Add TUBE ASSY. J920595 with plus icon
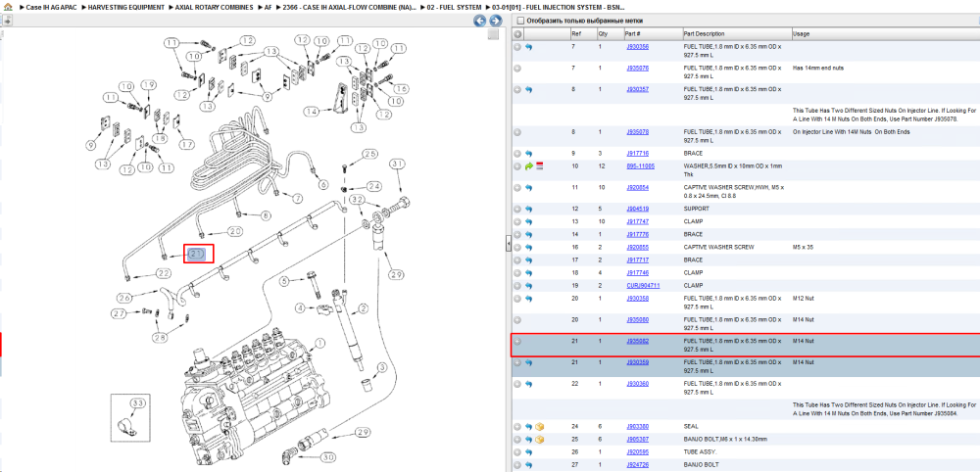This screenshot has height=472, width=980. tap(517, 452)
